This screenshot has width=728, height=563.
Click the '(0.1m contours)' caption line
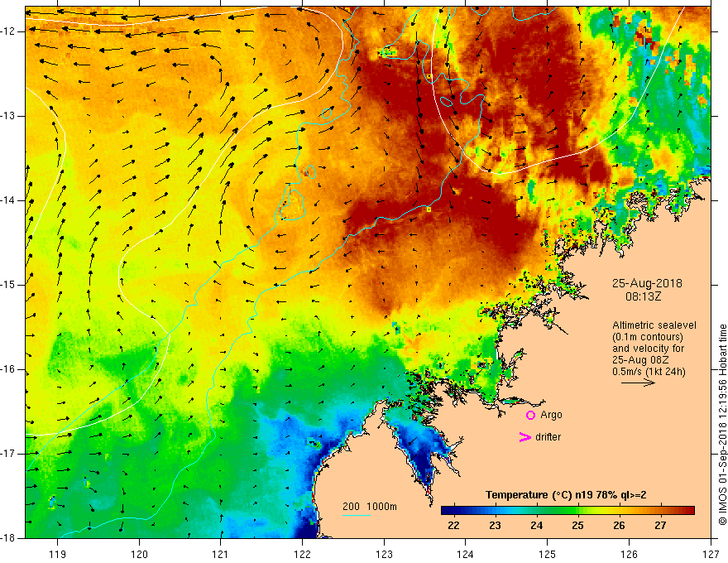coord(648,337)
